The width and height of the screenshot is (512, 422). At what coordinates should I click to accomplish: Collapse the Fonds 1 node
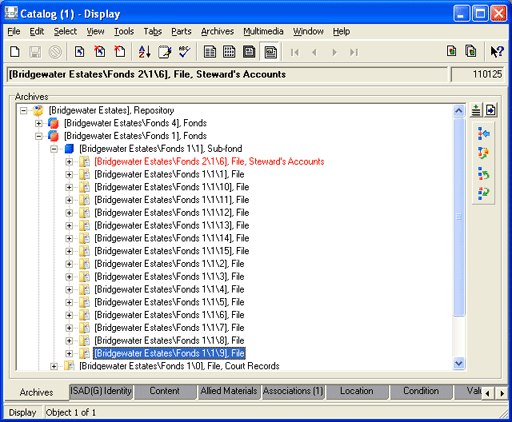point(39,136)
